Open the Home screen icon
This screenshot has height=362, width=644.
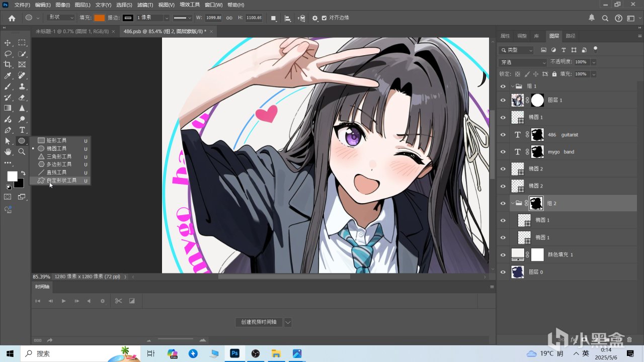tap(12, 18)
